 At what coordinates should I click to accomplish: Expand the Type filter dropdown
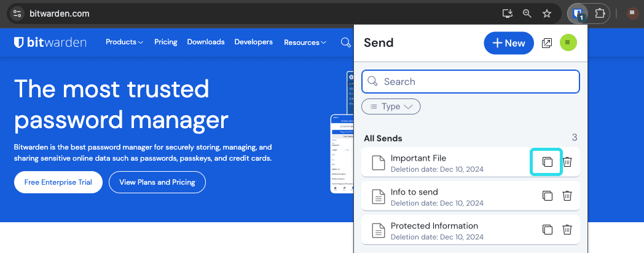pyautogui.click(x=391, y=106)
